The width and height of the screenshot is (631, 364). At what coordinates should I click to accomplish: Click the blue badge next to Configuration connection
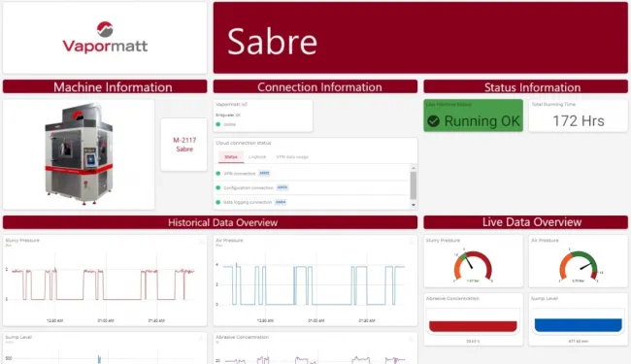coord(282,187)
